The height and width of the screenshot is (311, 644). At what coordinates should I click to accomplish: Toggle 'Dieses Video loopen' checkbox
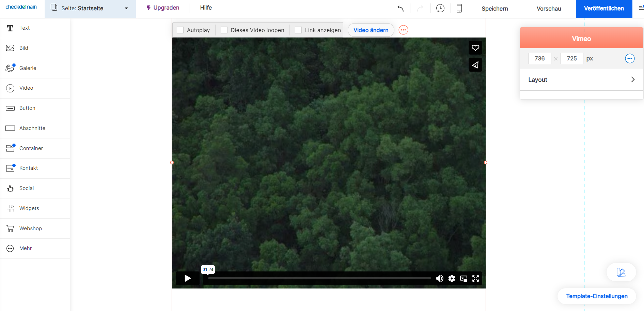(224, 30)
